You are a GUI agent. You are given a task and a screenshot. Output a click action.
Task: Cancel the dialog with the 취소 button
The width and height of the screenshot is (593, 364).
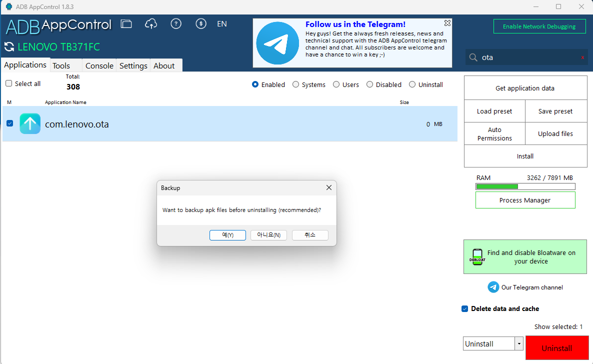click(310, 235)
